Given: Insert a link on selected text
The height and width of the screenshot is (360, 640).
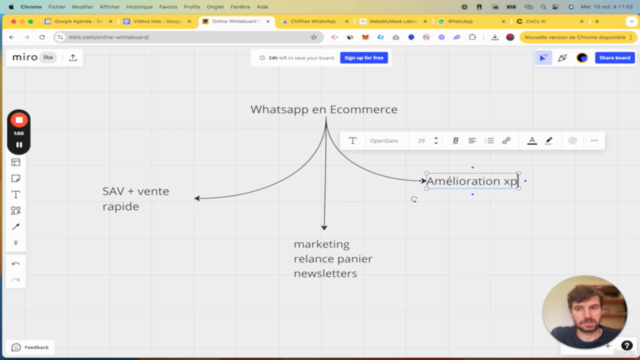Looking at the screenshot, I should tap(506, 141).
